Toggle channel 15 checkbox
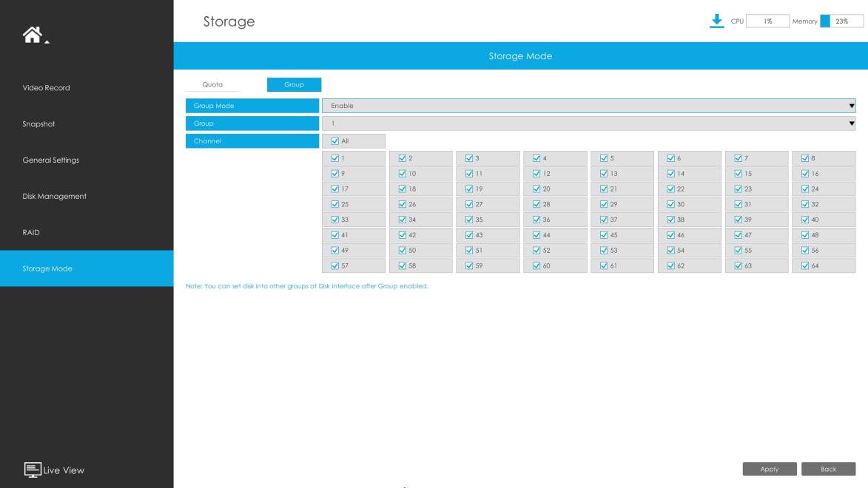Image resolution: width=868 pixels, height=488 pixels. (x=739, y=174)
